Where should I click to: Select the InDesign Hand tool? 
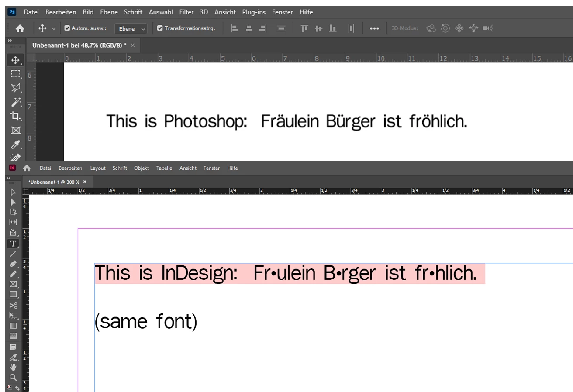pyautogui.click(x=13, y=367)
